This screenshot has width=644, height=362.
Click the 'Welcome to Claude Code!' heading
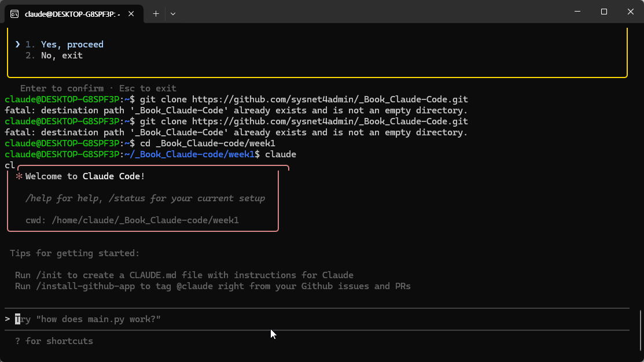(x=85, y=176)
